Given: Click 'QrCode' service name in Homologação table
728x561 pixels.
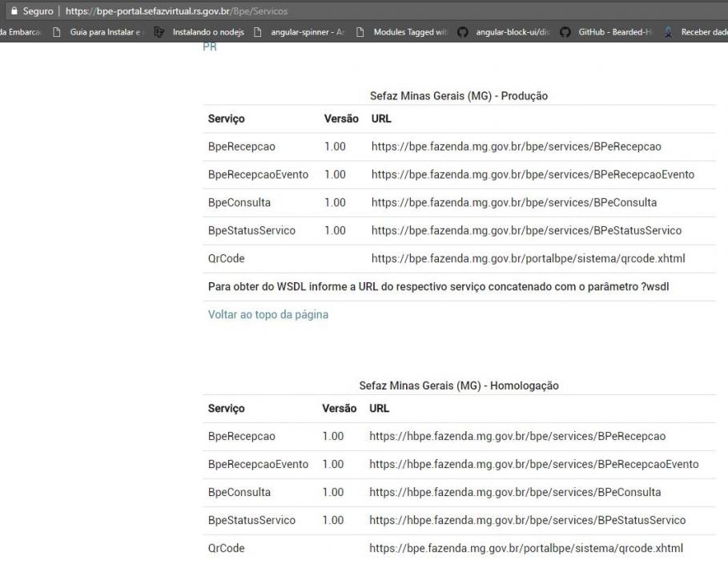Looking at the screenshot, I should tap(226, 548).
